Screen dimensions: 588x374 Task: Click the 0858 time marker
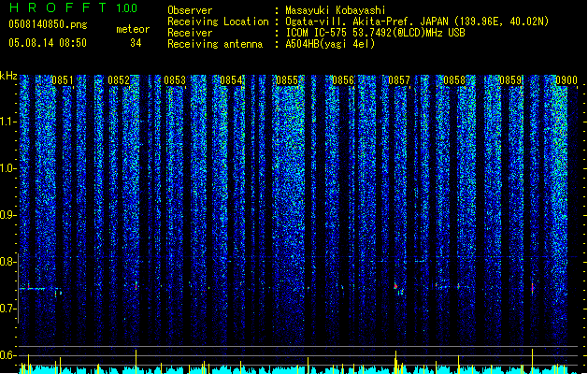click(454, 80)
